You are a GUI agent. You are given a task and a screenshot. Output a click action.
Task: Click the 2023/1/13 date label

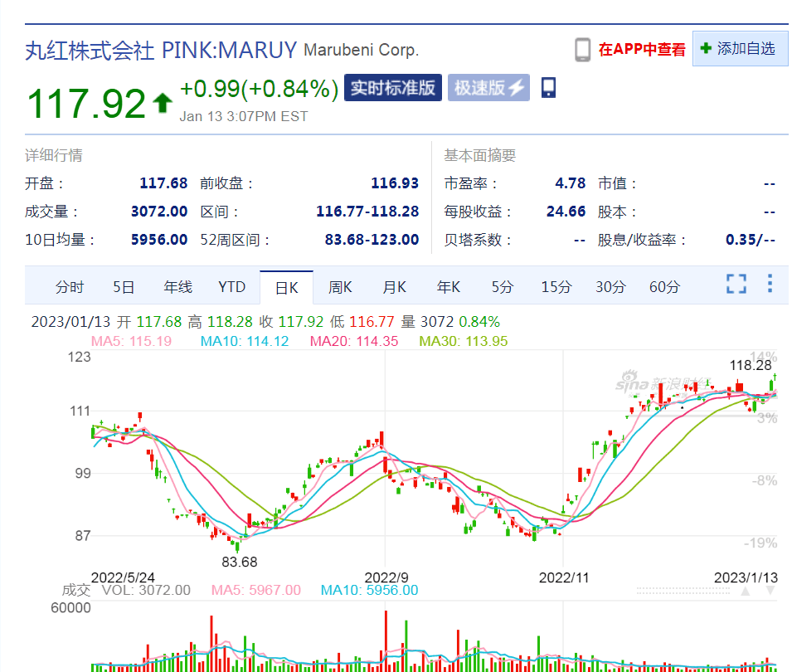tap(746, 577)
